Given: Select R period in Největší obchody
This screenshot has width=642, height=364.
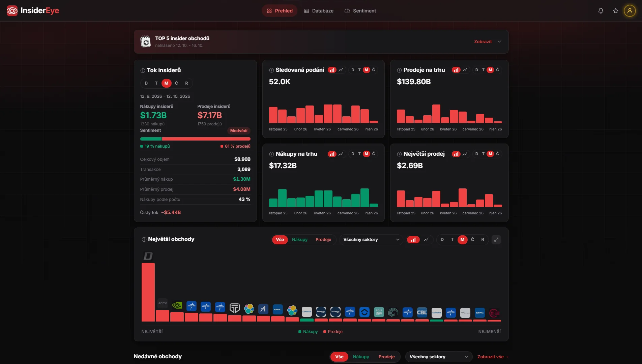Looking at the screenshot, I should [483, 240].
